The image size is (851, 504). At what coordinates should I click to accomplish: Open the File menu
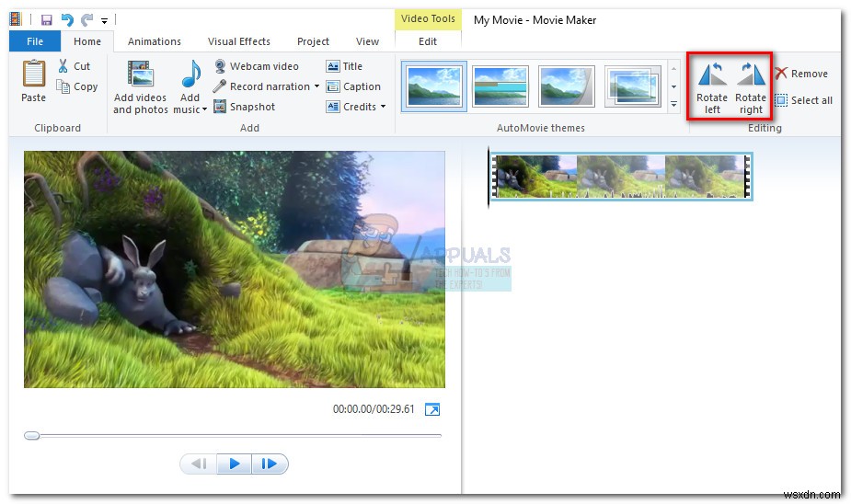tap(35, 41)
